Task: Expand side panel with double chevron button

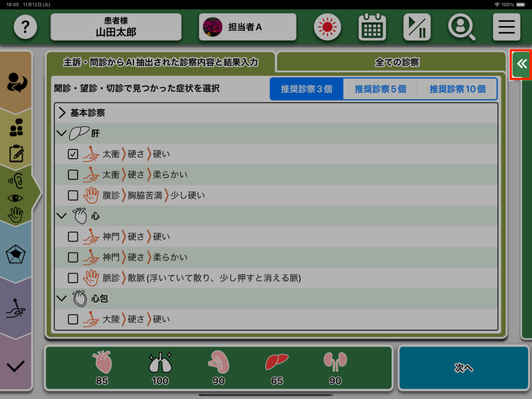Action: tap(521, 64)
